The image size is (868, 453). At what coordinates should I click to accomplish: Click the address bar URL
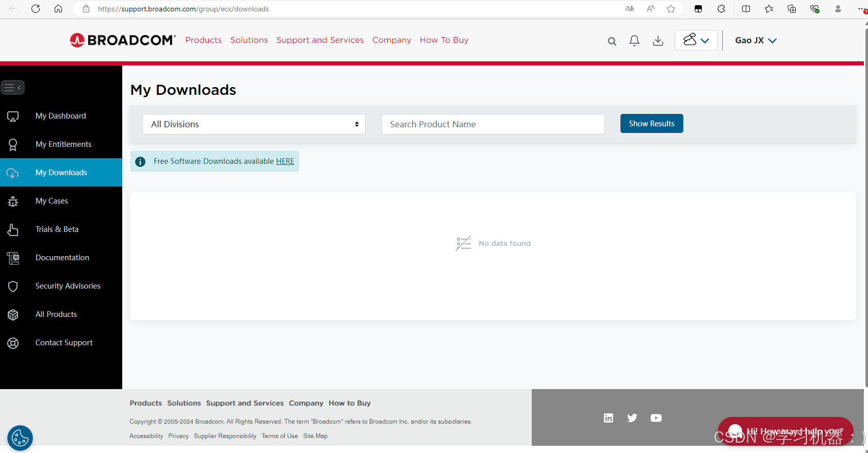[x=183, y=9]
